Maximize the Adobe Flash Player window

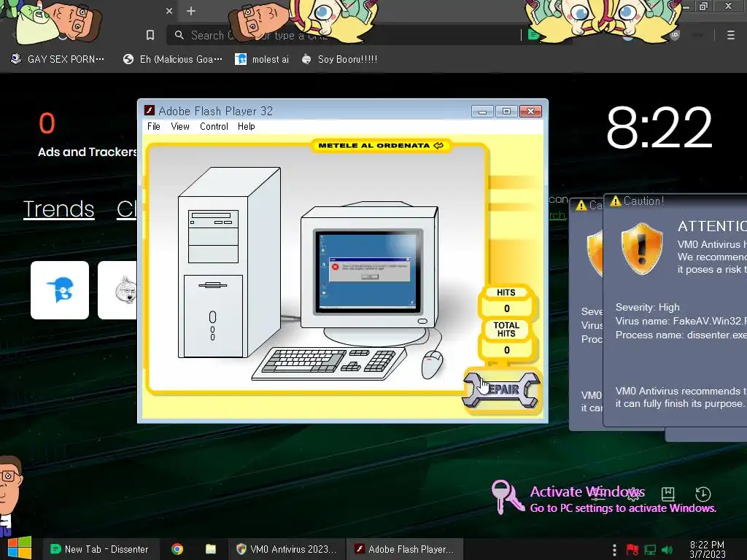pyautogui.click(x=506, y=112)
